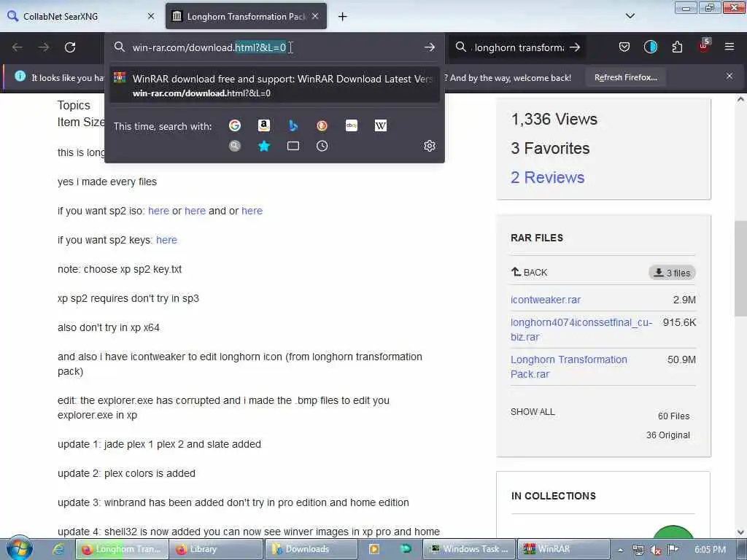The height and width of the screenshot is (560, 747).
Task: Click the Dark Reader extension icon
Action: pyautogui.click(x=650, y=47)
